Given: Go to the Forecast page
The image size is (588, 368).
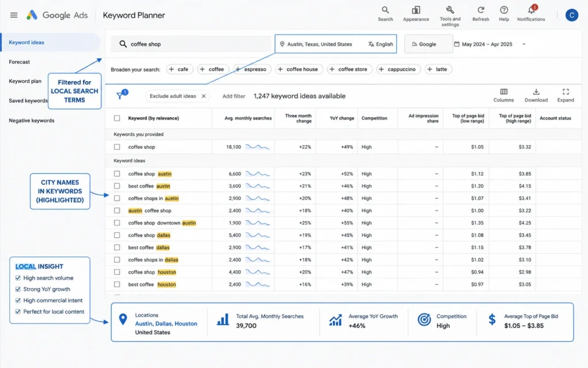Looking at the screenshot, I should pos(19,62).
